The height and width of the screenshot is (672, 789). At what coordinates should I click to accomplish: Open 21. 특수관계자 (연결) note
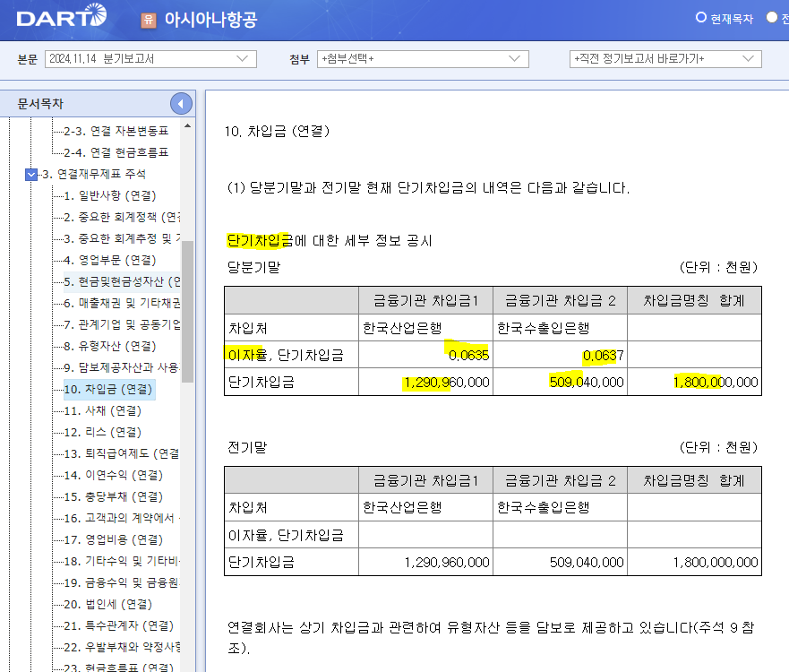click(119, 625)
